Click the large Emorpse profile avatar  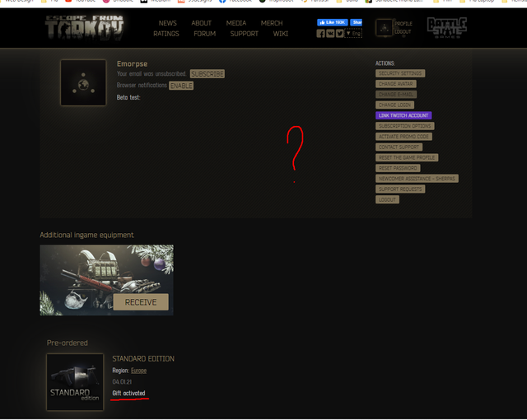coord(83,82)
